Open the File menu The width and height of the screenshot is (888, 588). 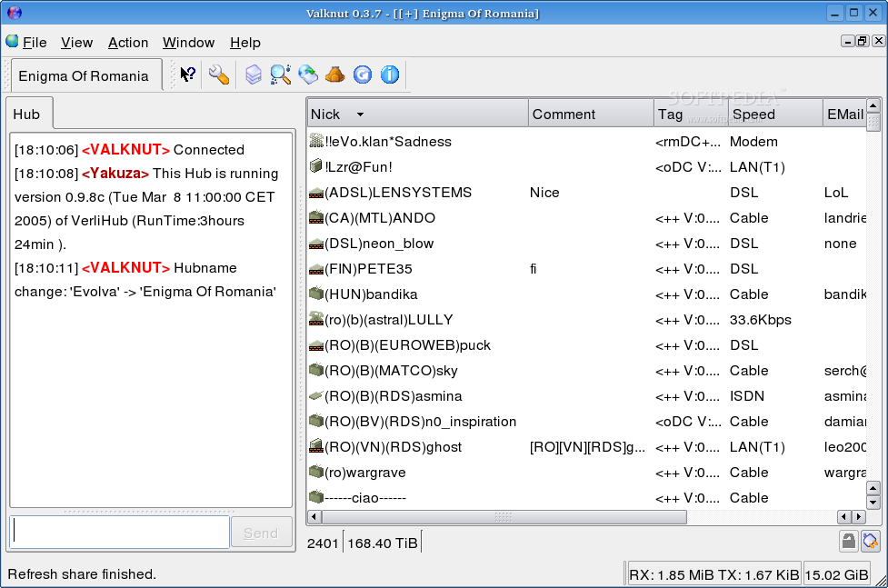tap(35, 43)
